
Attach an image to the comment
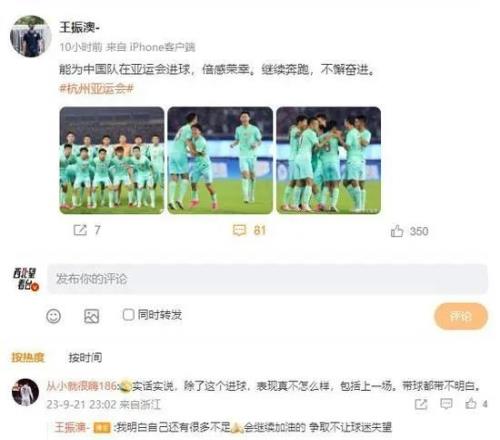click(91, 316)
